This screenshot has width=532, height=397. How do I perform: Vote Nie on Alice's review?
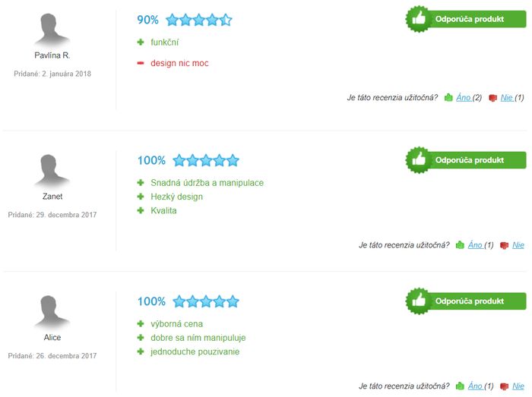point(518,386)
